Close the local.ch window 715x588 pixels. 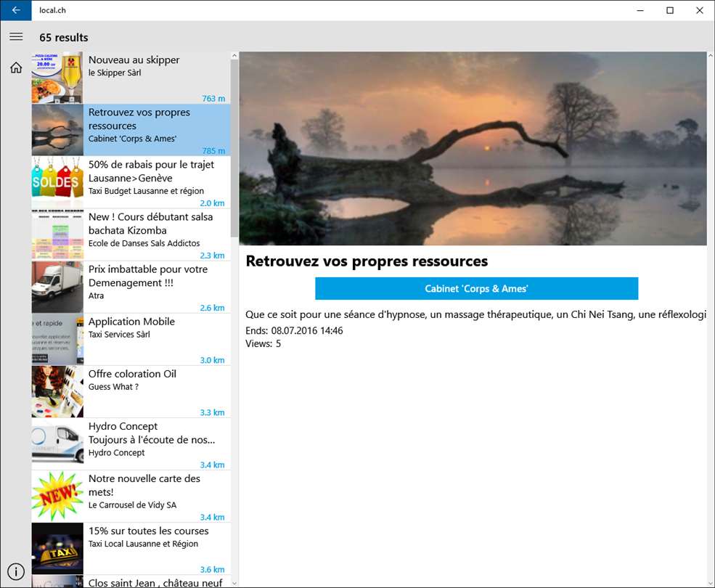coord(700,10)
